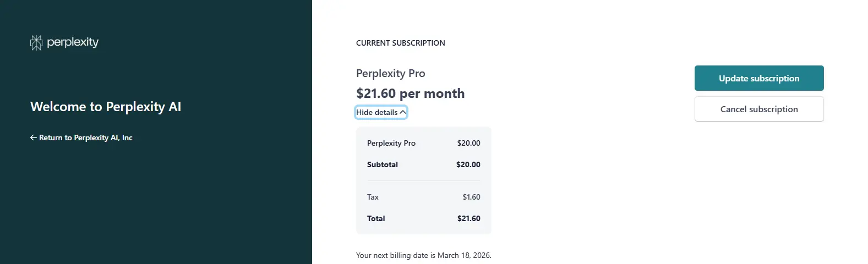Viewport: 868px width, 264px height.
Task: Click the Perplexity Pro line item row
Action: point(424,143)
